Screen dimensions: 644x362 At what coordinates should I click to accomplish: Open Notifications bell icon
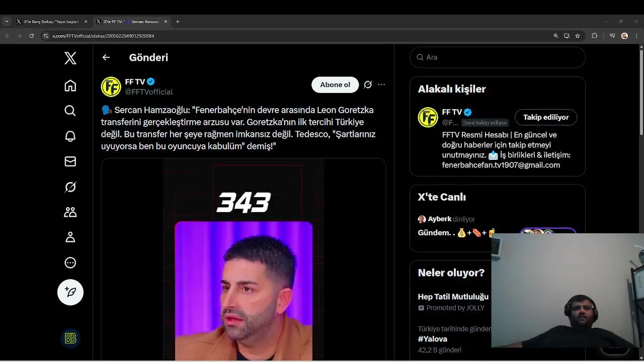tap(70, 136)
